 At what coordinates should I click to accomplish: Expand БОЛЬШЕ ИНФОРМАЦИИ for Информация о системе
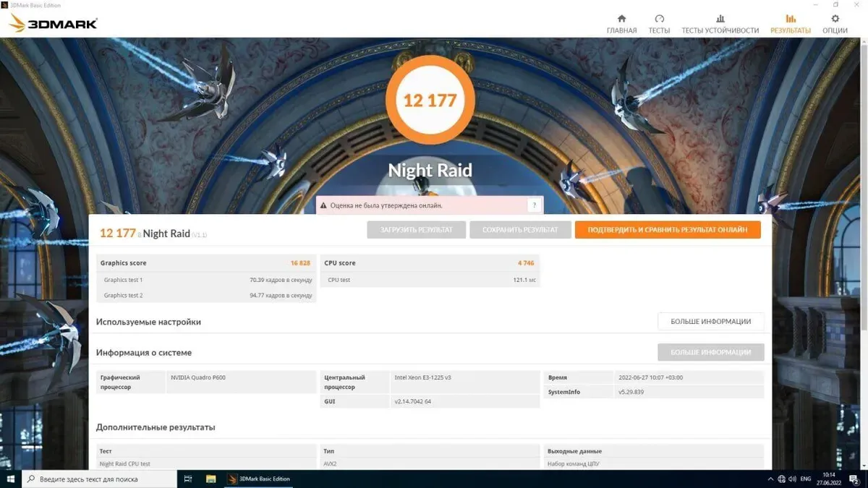click(710, 352)
